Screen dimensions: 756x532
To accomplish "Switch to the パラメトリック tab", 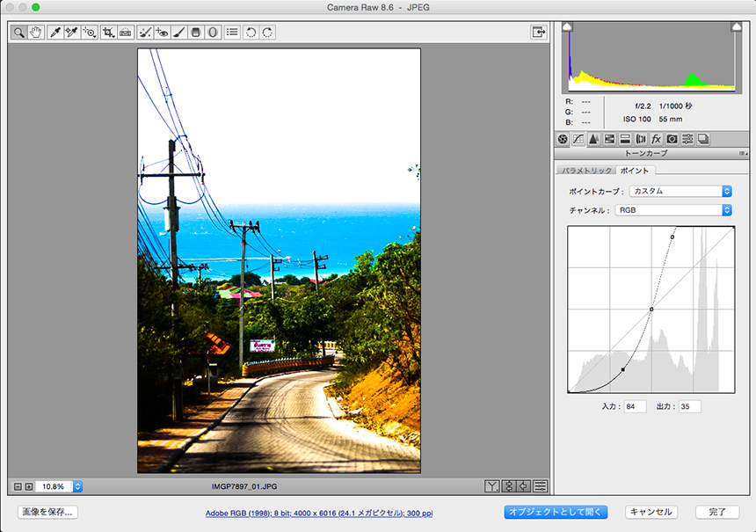I will [586, 171].
